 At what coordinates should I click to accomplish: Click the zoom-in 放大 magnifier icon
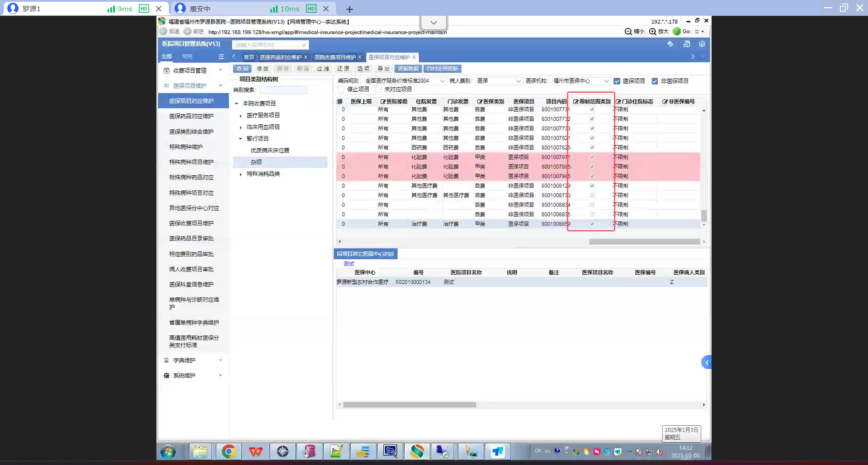[x=653, y=32]
